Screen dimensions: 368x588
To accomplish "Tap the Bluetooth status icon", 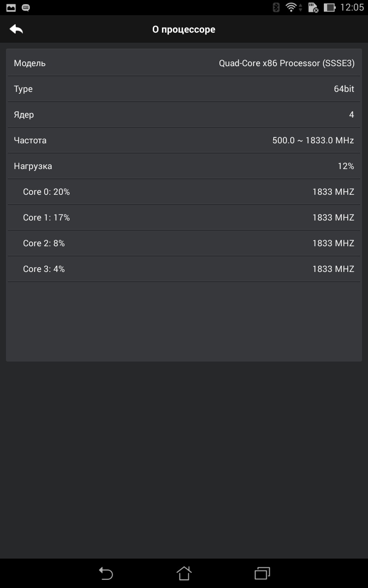I will click(x=276, y=7).
